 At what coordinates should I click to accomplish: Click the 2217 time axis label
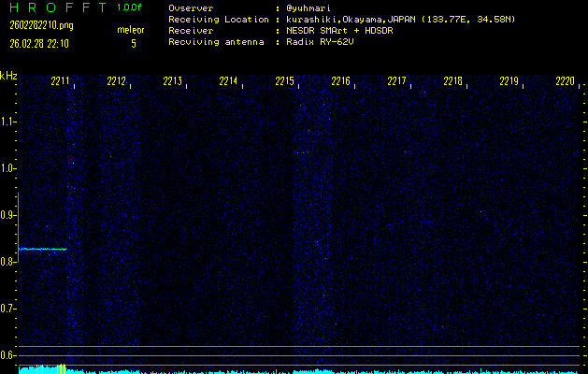point(396,81)
